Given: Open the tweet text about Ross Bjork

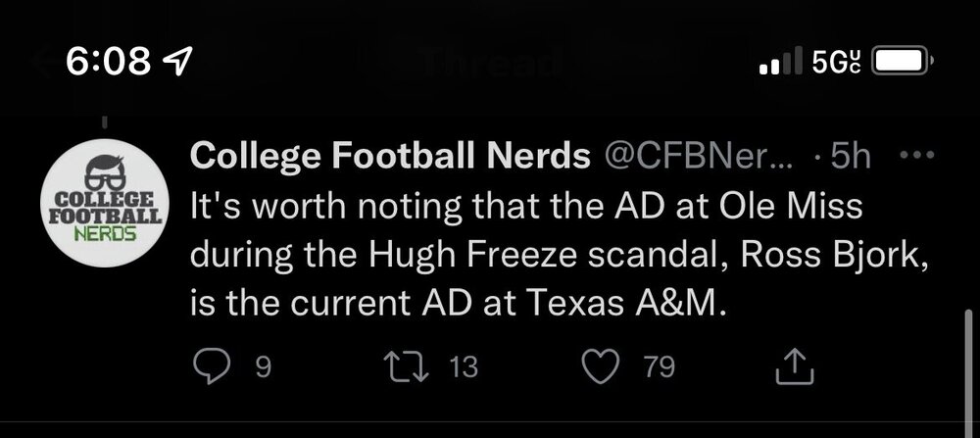Looking at the screenshot, I should (x=555, y=255).
